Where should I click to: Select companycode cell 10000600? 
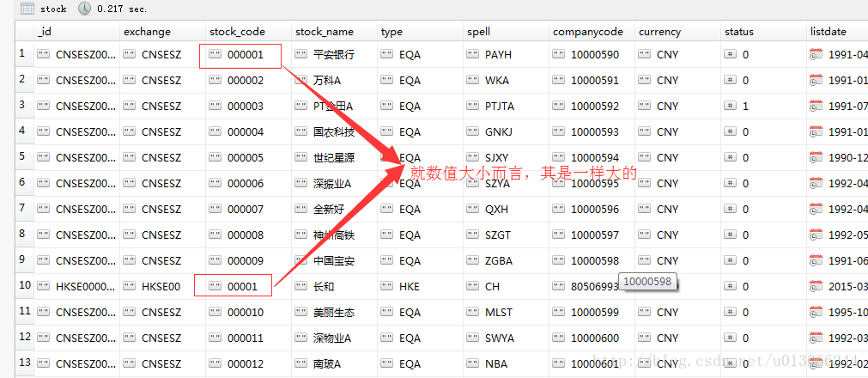coord(592,338)
